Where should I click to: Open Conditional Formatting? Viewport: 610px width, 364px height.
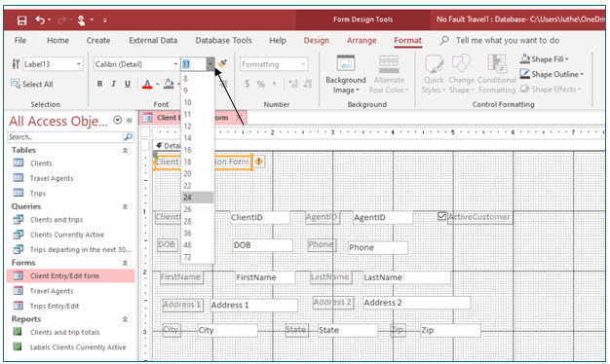point(497,75)
